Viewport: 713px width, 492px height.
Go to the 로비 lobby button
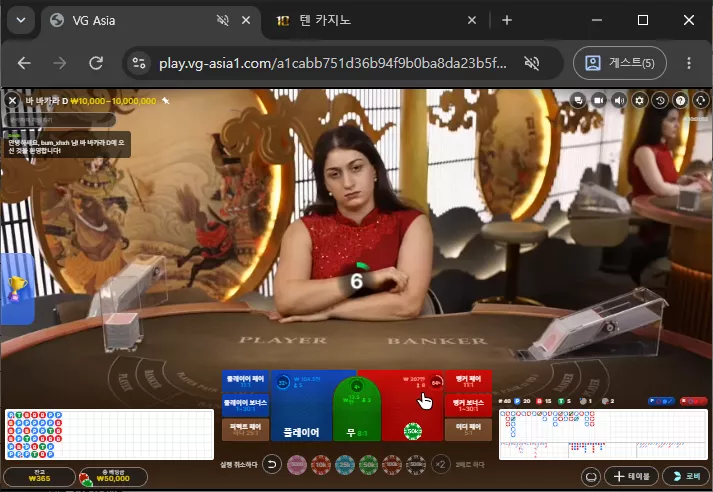(686, 476)
